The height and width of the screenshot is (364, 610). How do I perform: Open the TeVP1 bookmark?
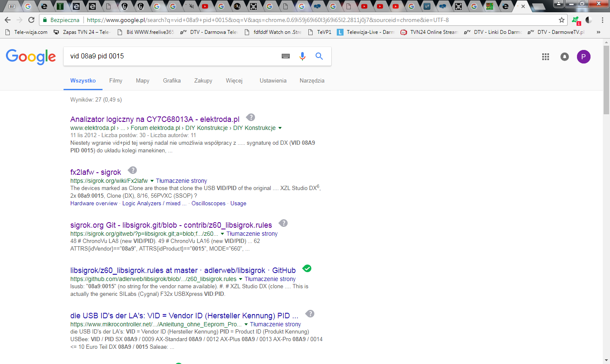320,32
